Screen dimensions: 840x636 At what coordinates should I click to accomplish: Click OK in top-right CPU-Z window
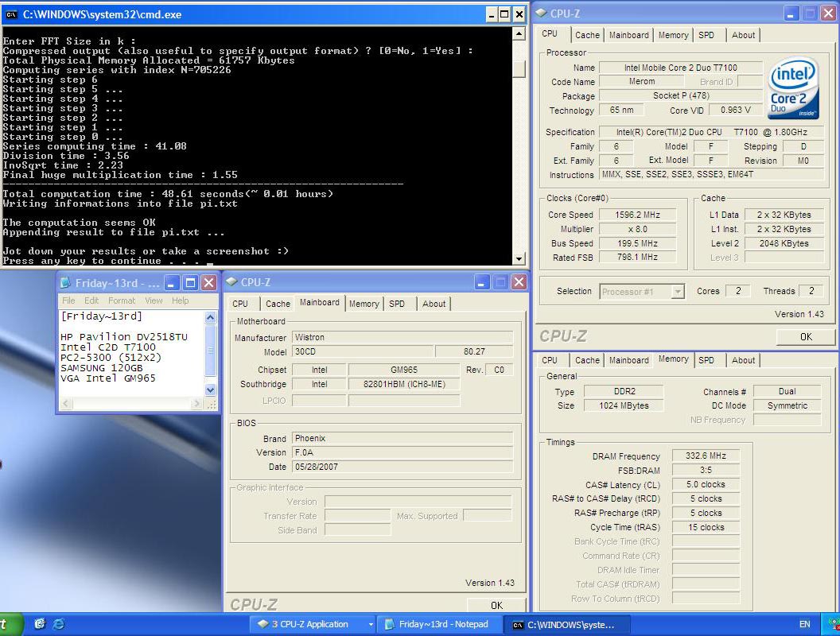806,337
